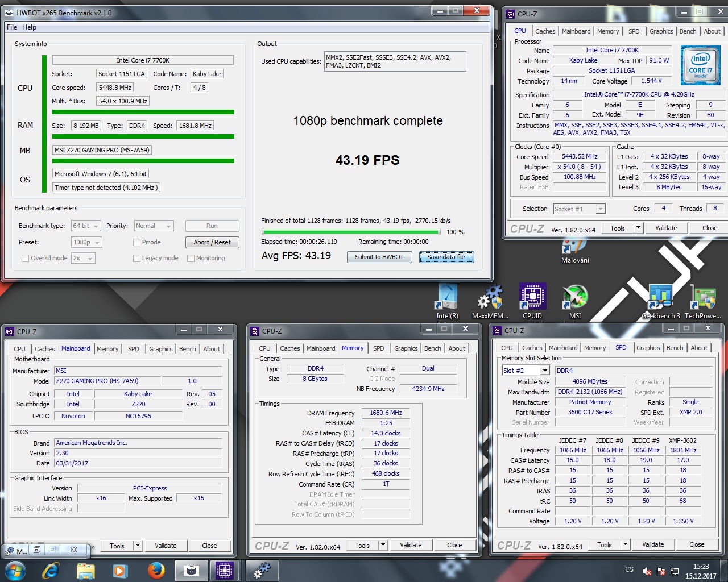Screen dimensions: 728x582
Task: Open the Overkill 2x multiplier dropdown
Action: [82, 258]
